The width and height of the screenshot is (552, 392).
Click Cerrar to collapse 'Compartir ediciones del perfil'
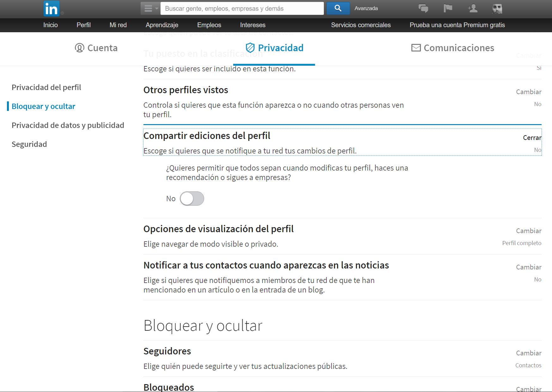tap(532, 138)
